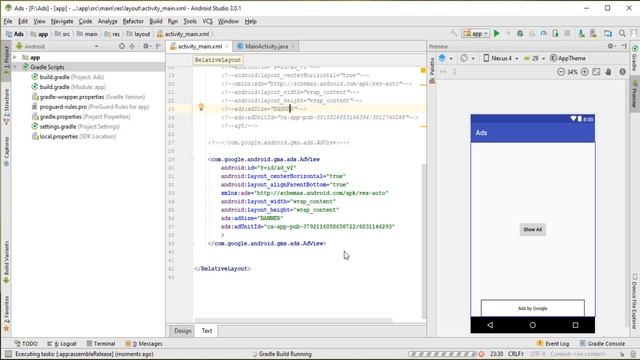Viewport: 640px width, 360px height.
Task: Open the VCS menu
Action: point(207,21)
